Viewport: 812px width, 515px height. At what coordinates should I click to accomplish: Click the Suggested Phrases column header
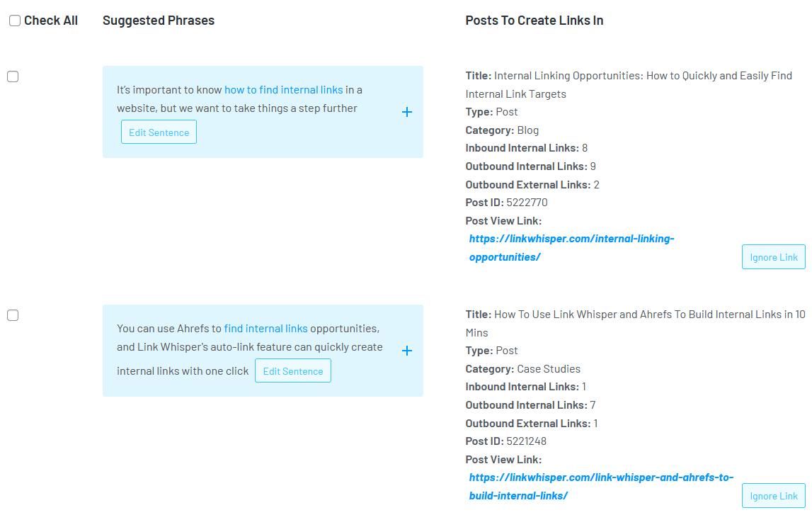pyautogui.click(x=158, y=20)
